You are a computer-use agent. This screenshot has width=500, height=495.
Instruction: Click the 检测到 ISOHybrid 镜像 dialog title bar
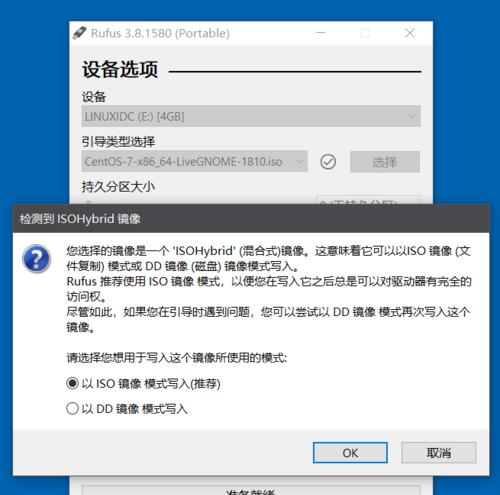(251, 219)
